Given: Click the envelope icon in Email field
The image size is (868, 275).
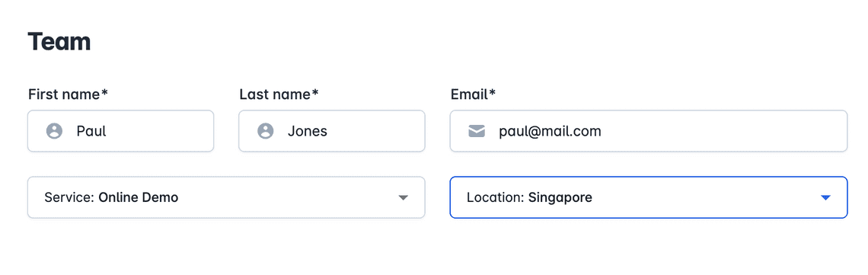Looking at the screenshot, I should tap(477, 131).
